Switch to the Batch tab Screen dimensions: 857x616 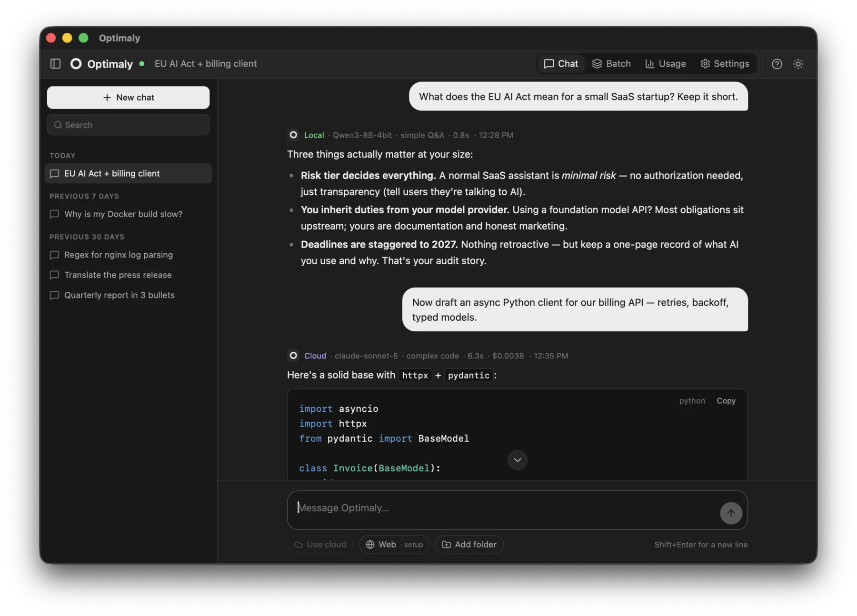[611, 64]
